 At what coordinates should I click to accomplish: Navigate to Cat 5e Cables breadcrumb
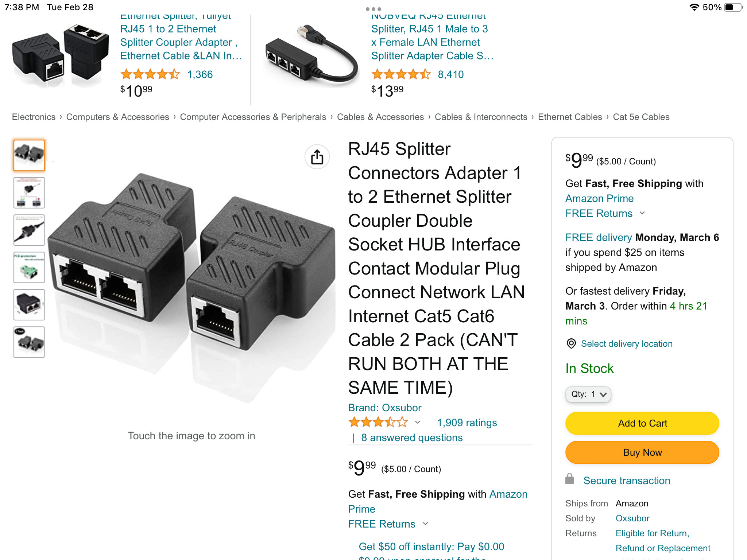tap(641, 117)
